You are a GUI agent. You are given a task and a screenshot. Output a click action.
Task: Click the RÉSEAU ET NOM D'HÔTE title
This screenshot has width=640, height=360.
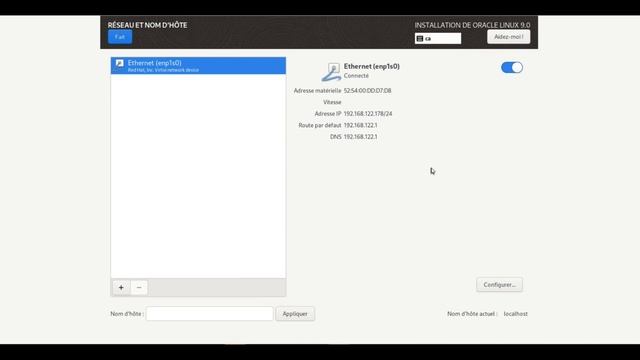[x=147, y=25]
